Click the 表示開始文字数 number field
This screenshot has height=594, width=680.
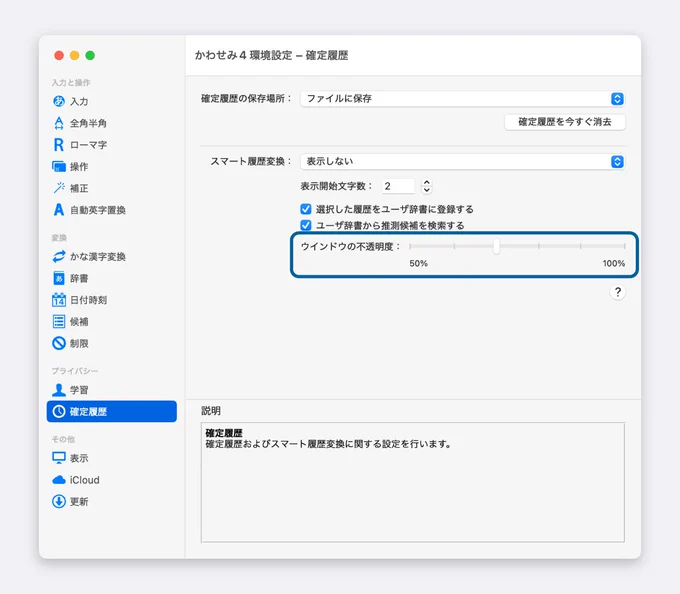pyautogui.click(x=398, y=186)
